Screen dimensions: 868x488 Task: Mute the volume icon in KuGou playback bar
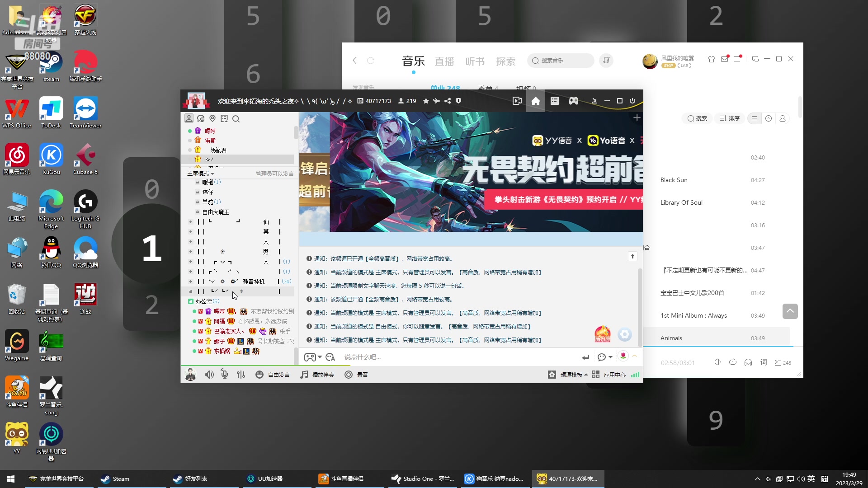coord(717,362)
